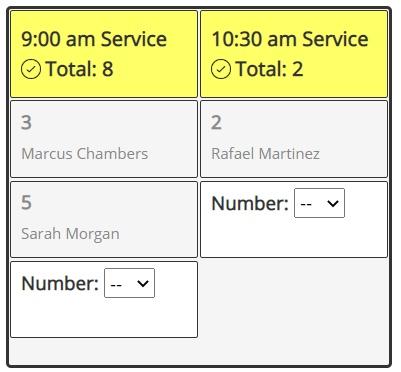This screenshot has height=372, width=401.
Task: Select the Sarah Morgan name entry
Action: pos(70,234)
